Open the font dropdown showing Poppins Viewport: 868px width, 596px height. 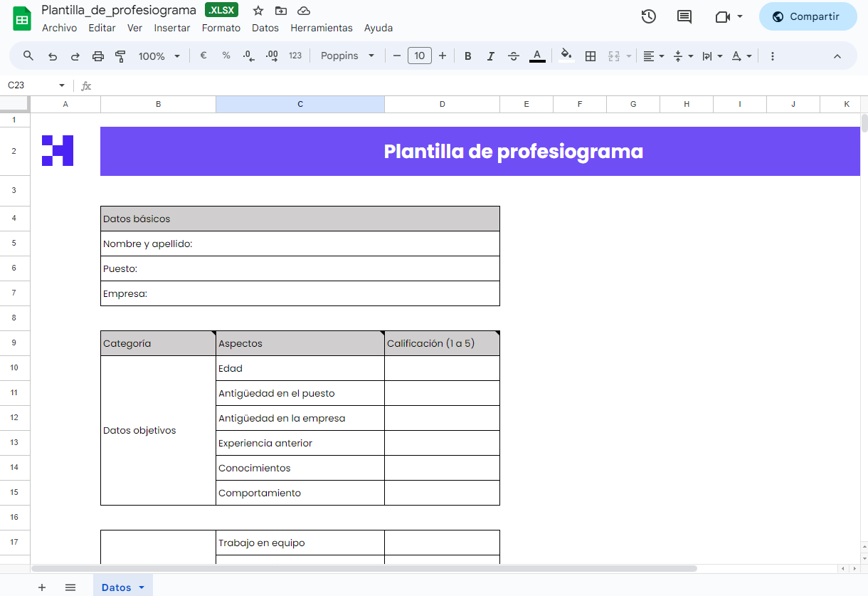[347, 56]
